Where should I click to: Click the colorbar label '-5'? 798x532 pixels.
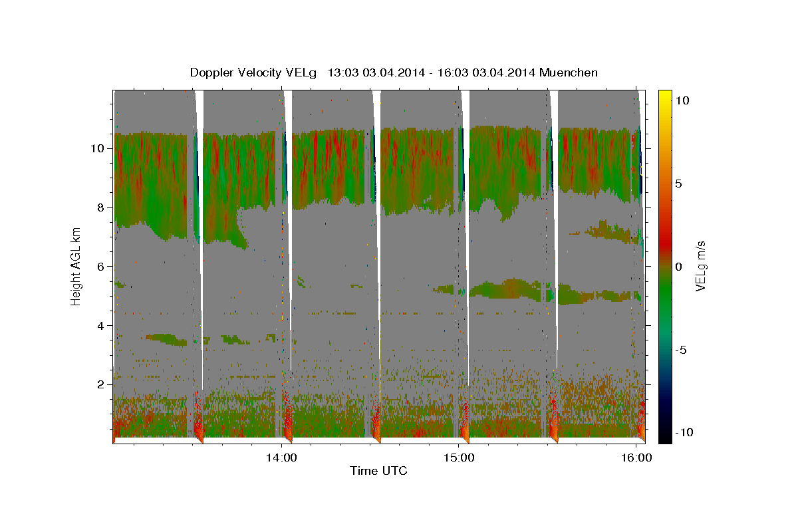pyautogui.click(x=682, y=350)
